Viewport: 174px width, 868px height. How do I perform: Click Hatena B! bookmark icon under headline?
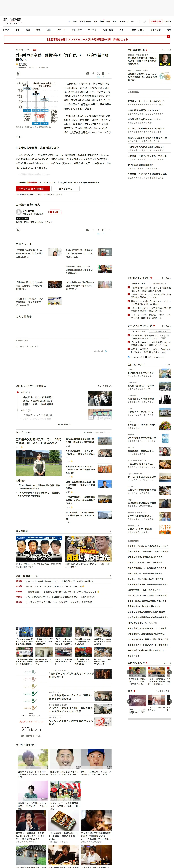pyautogui.click(x=104, y=73)
